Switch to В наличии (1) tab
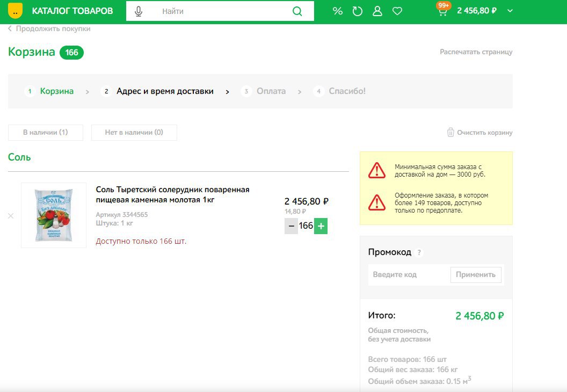Screen dimensions: 567x392 coord(46,132)
